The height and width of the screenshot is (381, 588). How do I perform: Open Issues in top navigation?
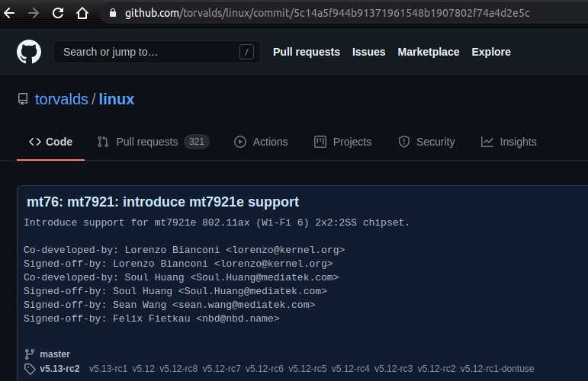368,52
